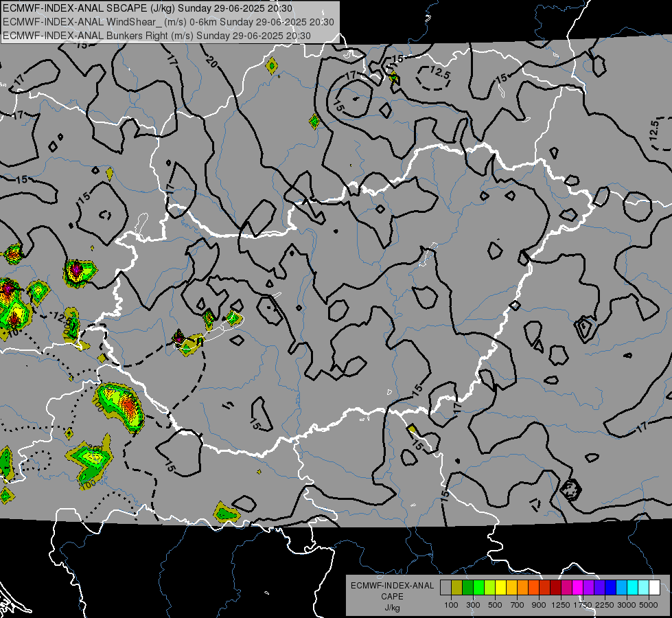Select the bright green legend swatch
The height and width of the screenshot is (618, 672).
pyautogui.click(x=478, y=588)
